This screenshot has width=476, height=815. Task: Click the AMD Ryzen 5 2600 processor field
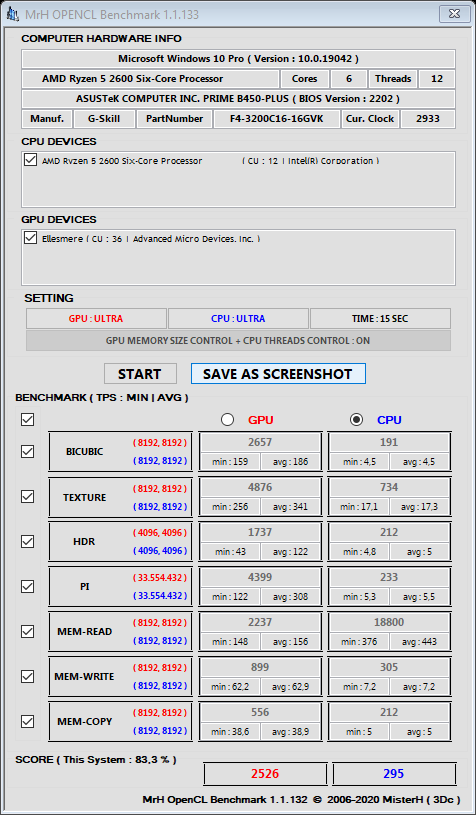150,79
